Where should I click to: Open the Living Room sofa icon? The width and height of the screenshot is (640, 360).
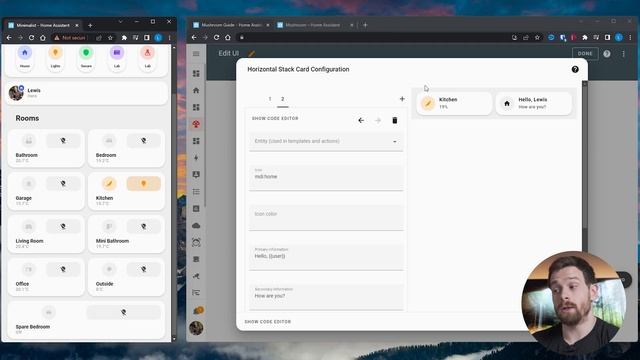29,227
